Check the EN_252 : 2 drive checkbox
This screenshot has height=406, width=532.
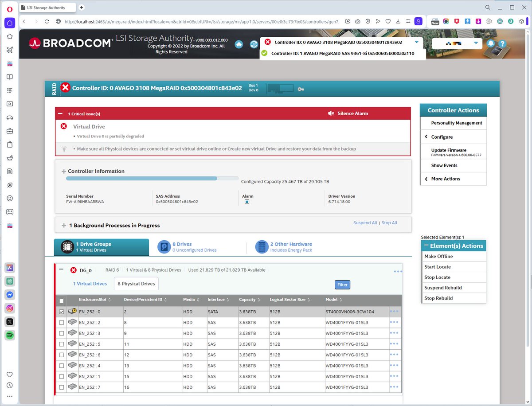62,322
